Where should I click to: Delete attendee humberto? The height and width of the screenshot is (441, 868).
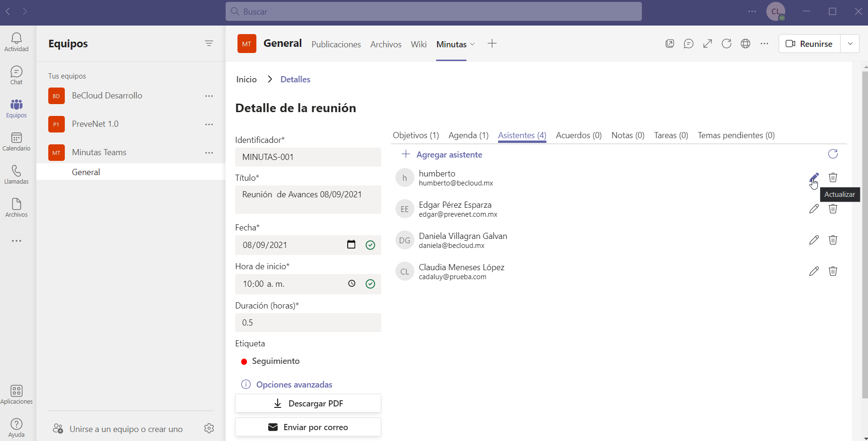(833, 177)
